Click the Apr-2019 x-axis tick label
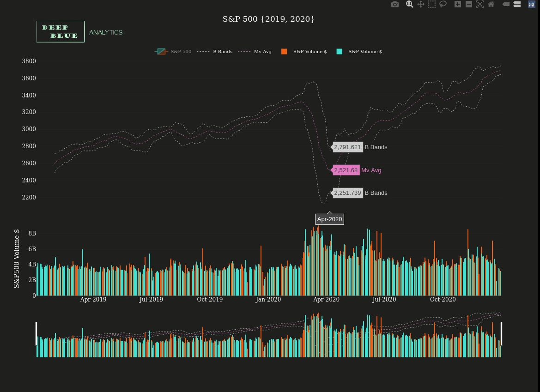 tap(93, 299)
